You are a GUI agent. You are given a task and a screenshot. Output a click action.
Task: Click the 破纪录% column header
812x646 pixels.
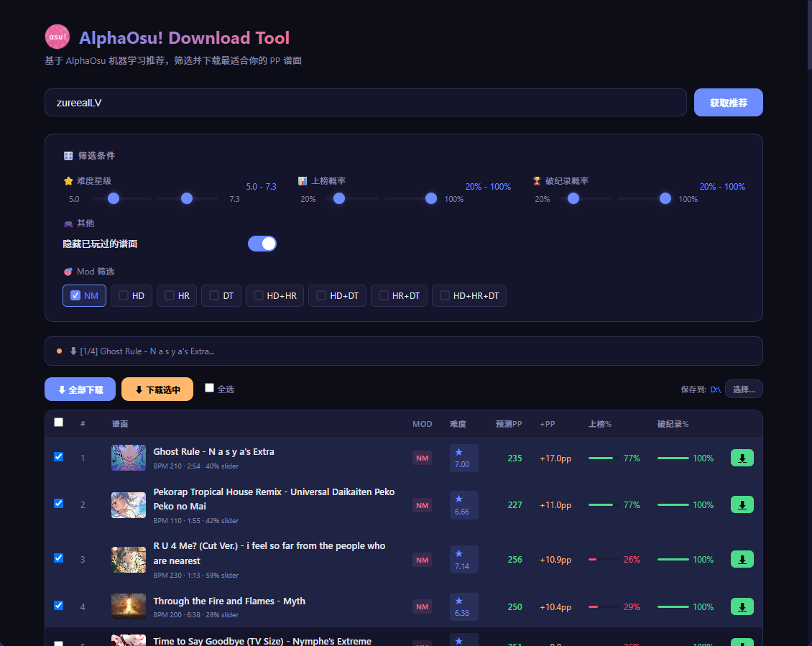[x=673, y=424]
